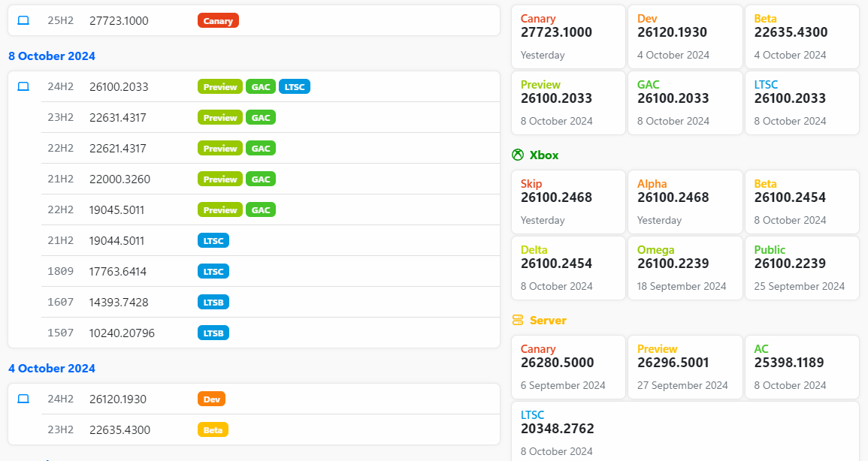The image size is (868, 461).
Task: Open the Server Preview 26296.5001 card
Action: pyautogui.click(x=685, y=367)
